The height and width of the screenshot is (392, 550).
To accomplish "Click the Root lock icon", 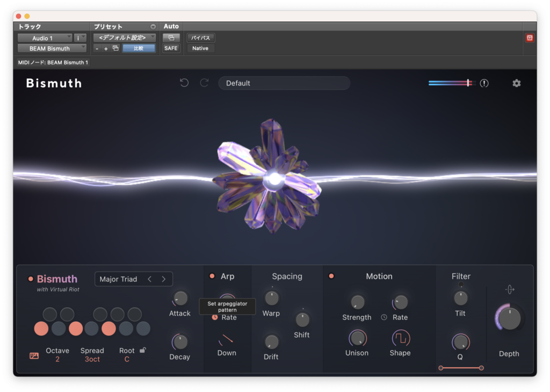I will click(x=143, y=350).
